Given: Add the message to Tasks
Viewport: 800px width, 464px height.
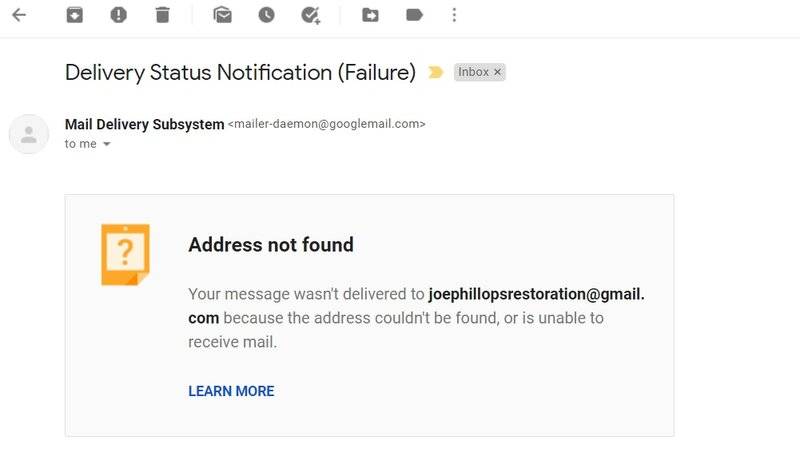Looking at the screenshot, I should point(310,15).
